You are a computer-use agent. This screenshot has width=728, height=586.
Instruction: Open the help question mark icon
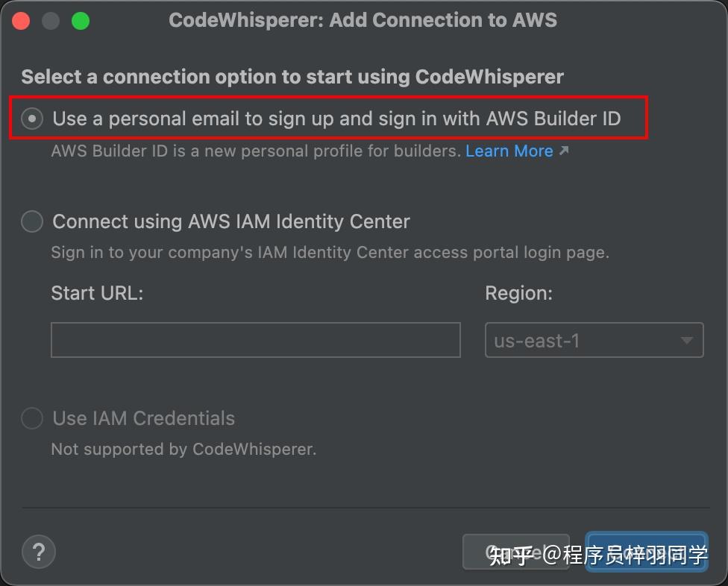38,552
